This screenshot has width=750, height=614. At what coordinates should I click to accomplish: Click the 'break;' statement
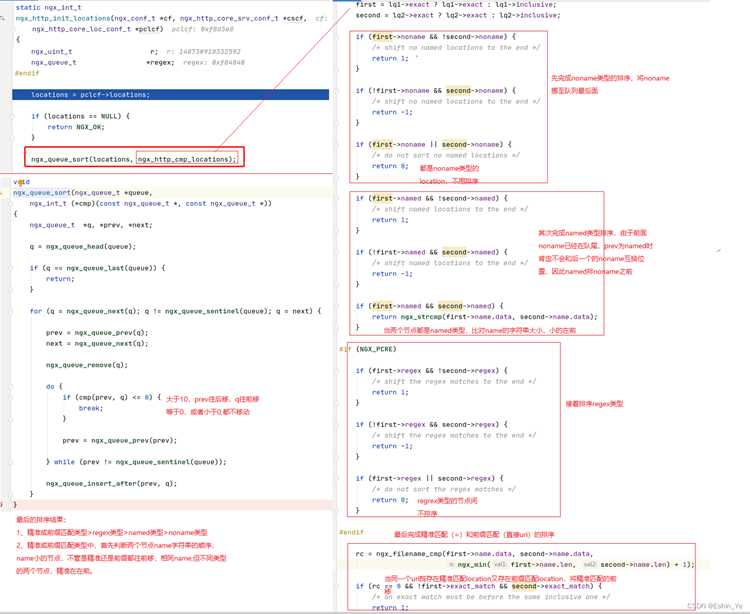[91, 408]
